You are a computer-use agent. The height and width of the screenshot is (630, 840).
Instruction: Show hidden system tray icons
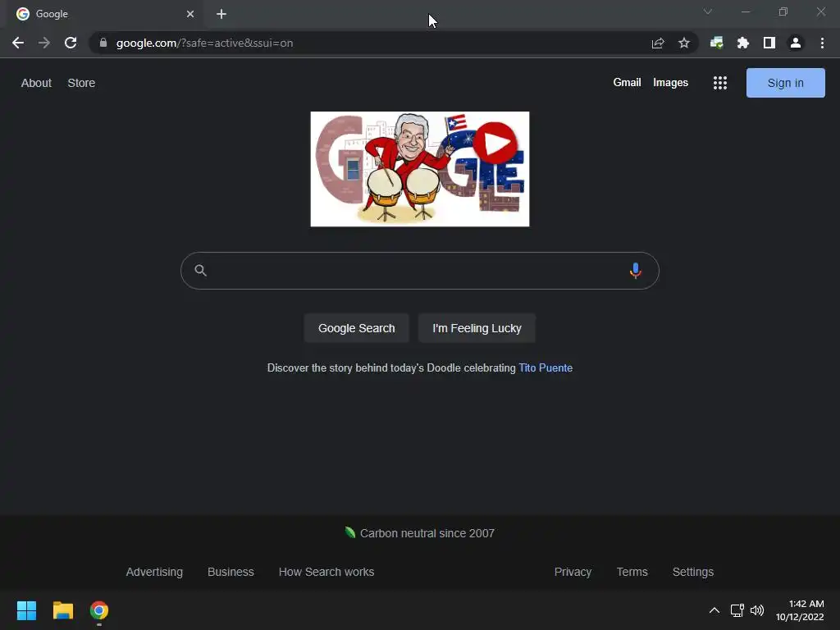click(x=714, y=610)
